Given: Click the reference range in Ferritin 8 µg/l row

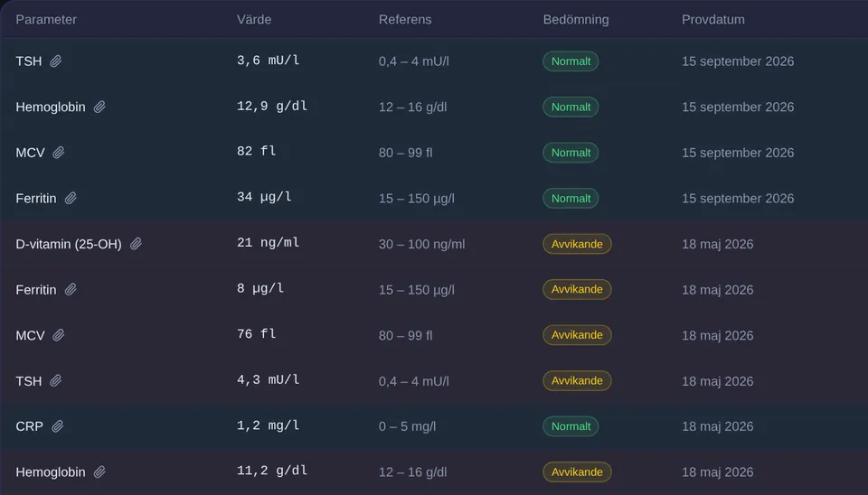Looking at the screenshot, I should (x=416, y=289).
